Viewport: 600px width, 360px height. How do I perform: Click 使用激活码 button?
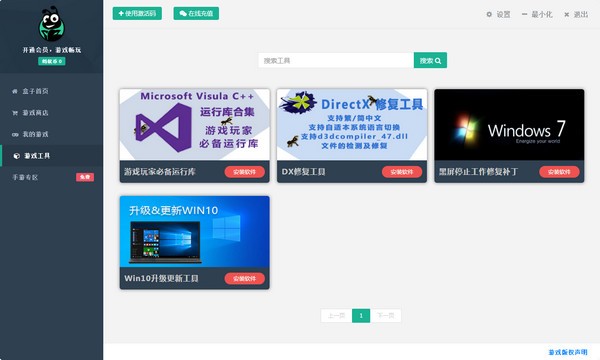click(x=137, y=13)
